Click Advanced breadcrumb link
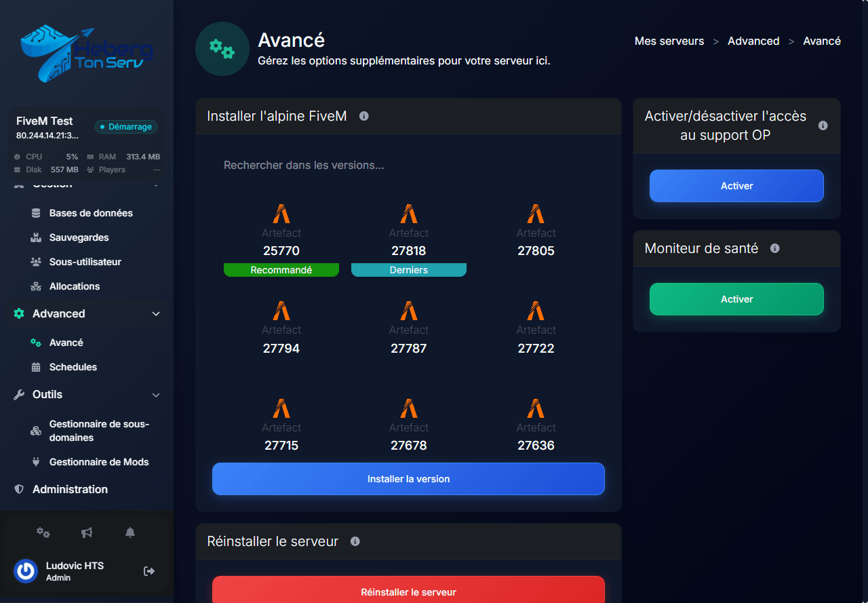Viewport: 868px width, 603px height. coord(753,41)
